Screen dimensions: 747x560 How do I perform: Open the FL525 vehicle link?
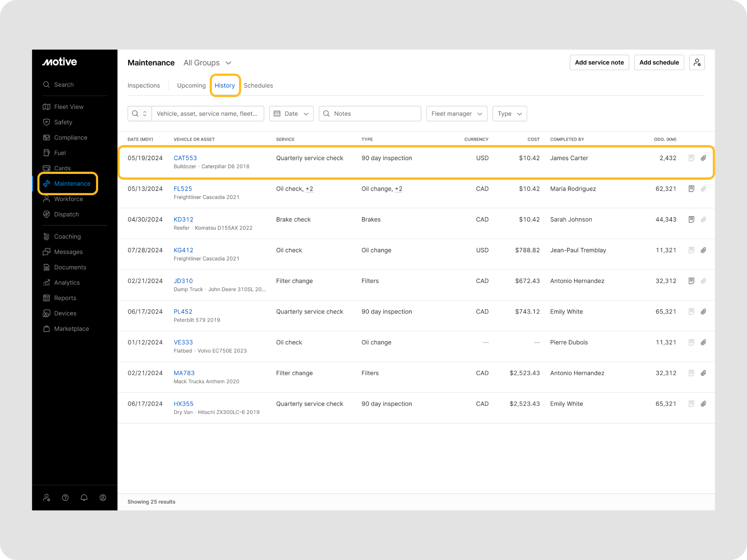pos(183,188)
